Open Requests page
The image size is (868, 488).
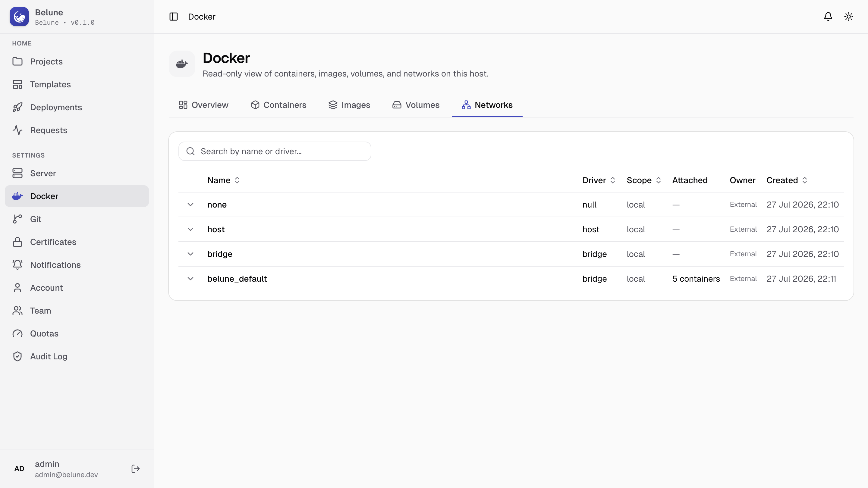(x=77, y=130)
